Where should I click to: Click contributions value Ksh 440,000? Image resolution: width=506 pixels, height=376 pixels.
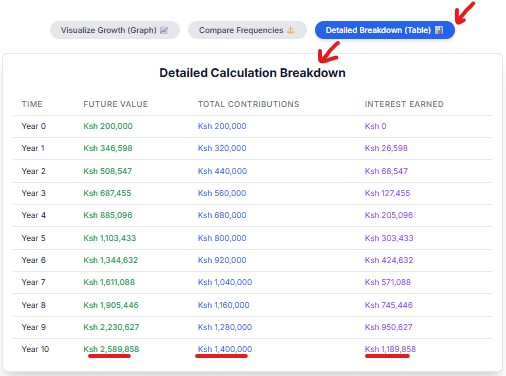tap(222, 171)
